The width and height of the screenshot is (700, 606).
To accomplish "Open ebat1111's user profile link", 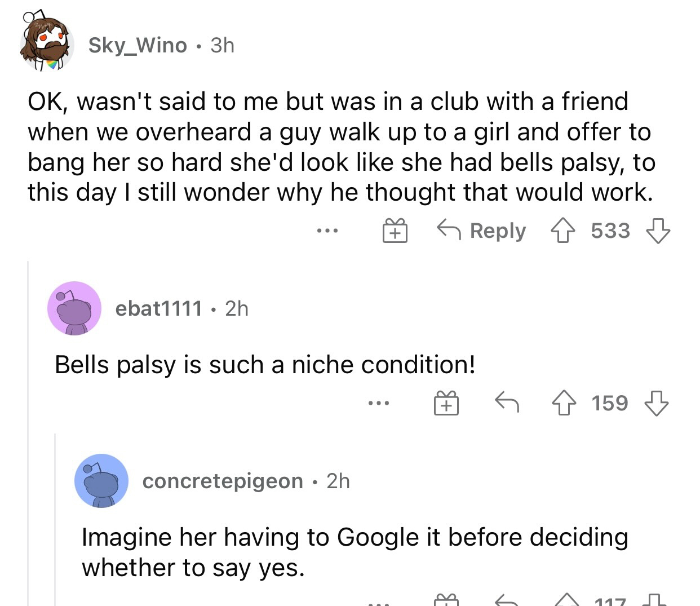I will pos(158,308).
